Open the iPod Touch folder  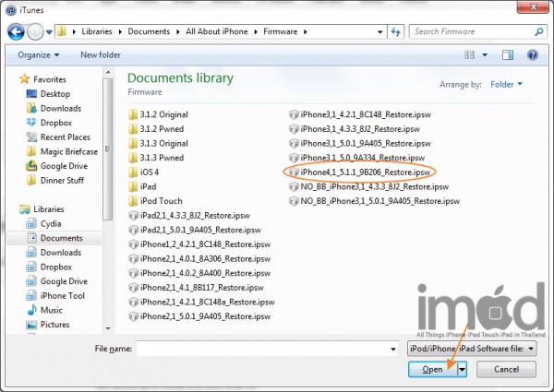pos(161,201)
